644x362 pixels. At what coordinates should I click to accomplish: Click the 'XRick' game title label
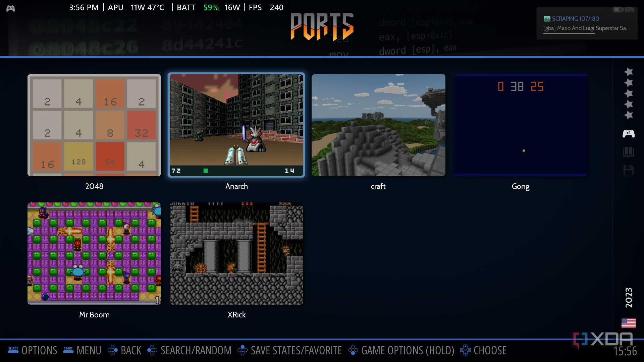pos(236,315)
